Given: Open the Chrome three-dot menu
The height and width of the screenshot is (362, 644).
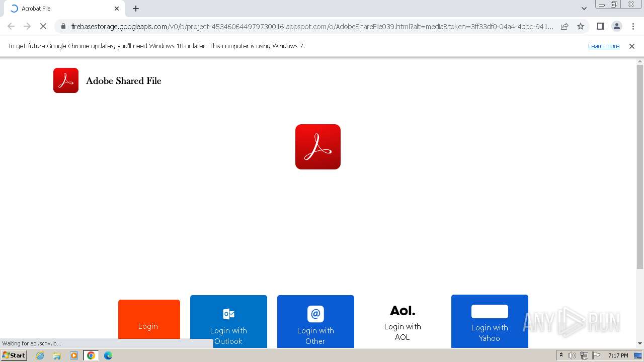Looking at the screenshot, I should [633, 26].
